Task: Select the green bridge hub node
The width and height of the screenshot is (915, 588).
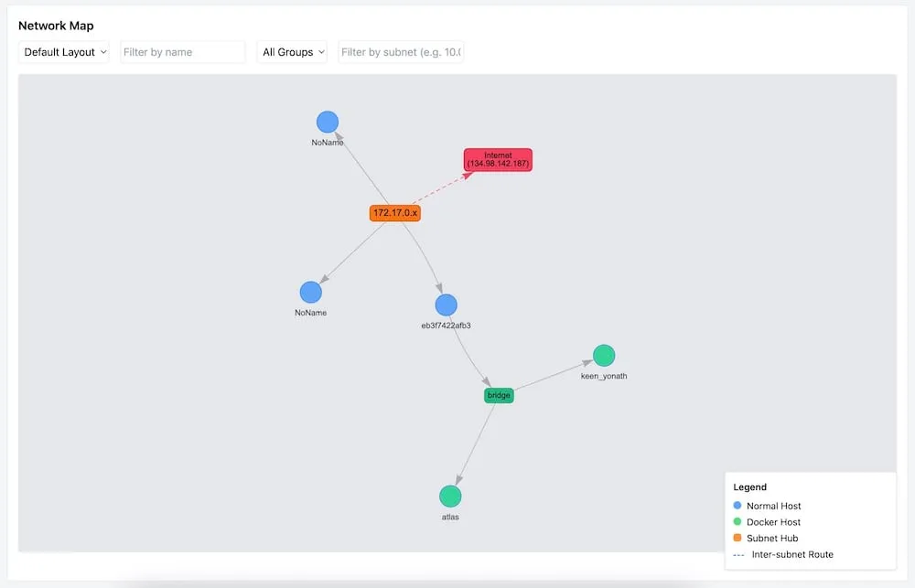Action: (x=499, y=395)
